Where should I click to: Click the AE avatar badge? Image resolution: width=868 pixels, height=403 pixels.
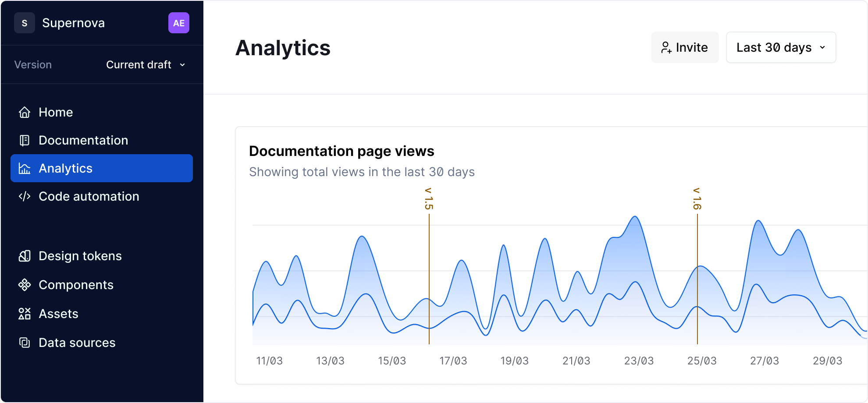179,23
